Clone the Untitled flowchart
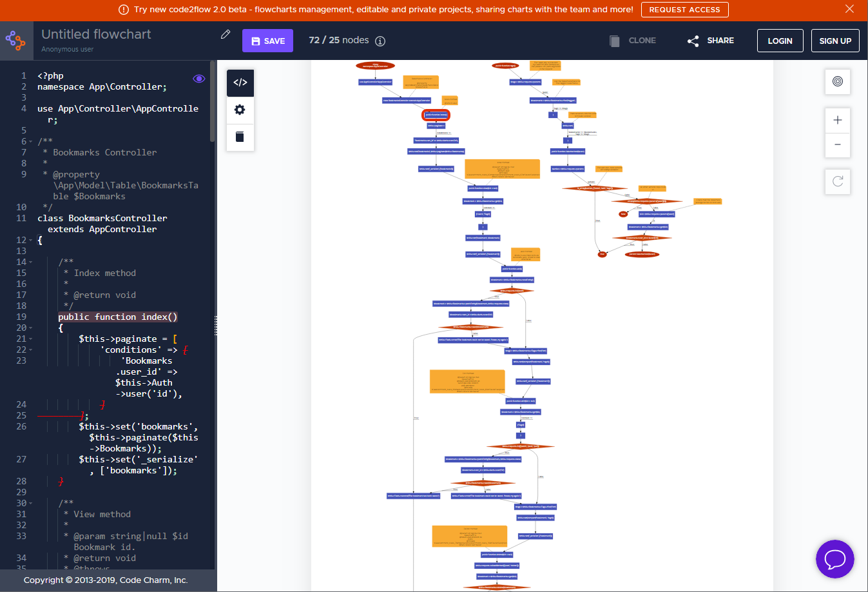The height and width of the screenshot is (592, 868). pos(633,40)
